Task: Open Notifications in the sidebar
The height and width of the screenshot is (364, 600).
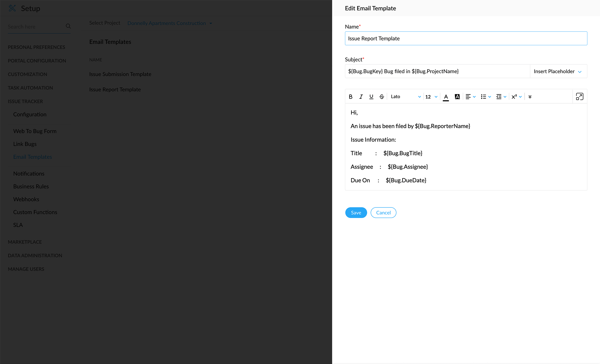Action: pos(29,174)
